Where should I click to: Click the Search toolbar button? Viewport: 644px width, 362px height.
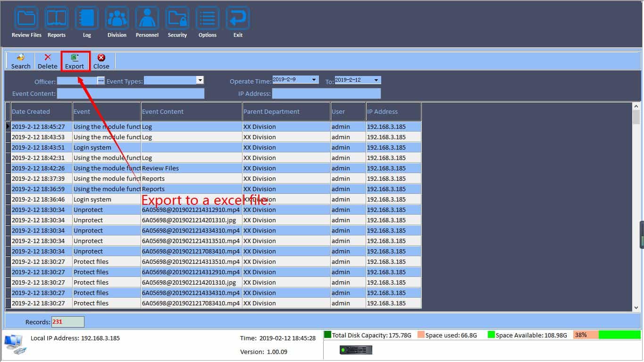tap(21, 61)
